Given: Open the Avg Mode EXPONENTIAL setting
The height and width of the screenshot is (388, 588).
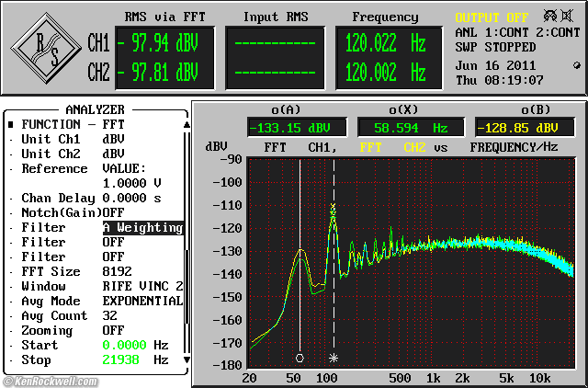Looking at the screenshot, I should pos(96,301).
